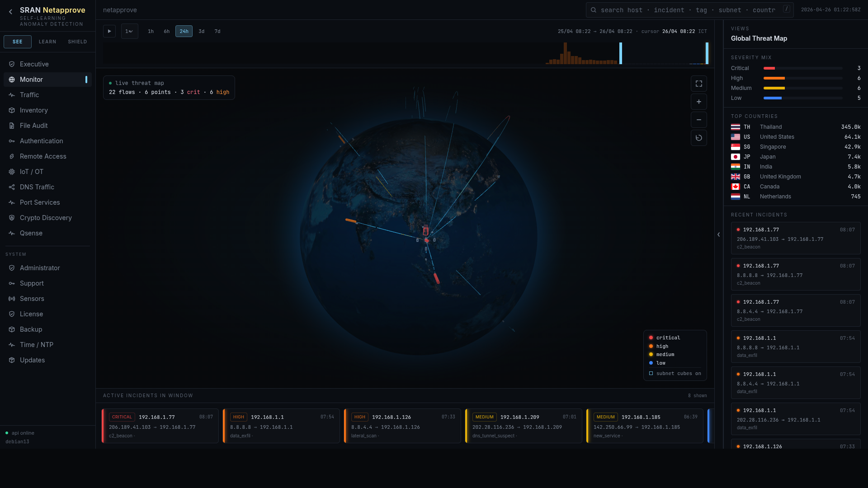This screenshot has width=868, height=488.
Task: Open the Monitor section in the sidebar
Action: coord(31,80)
